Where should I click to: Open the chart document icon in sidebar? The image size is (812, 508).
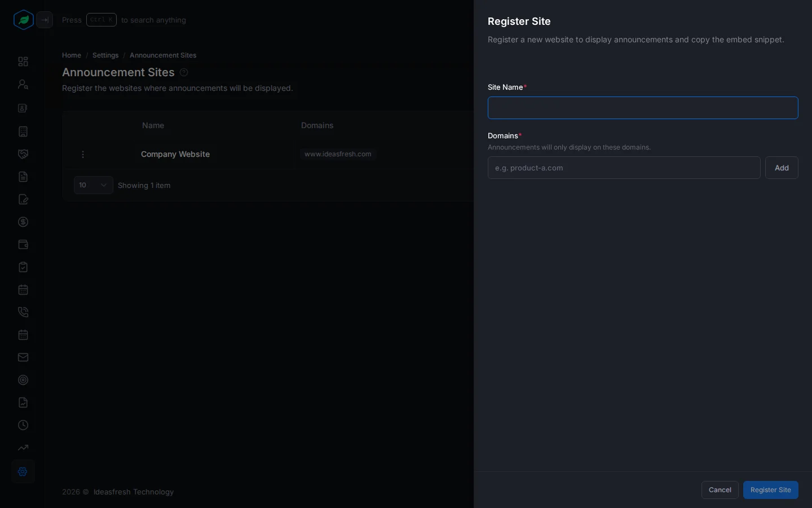pos(23,402)
